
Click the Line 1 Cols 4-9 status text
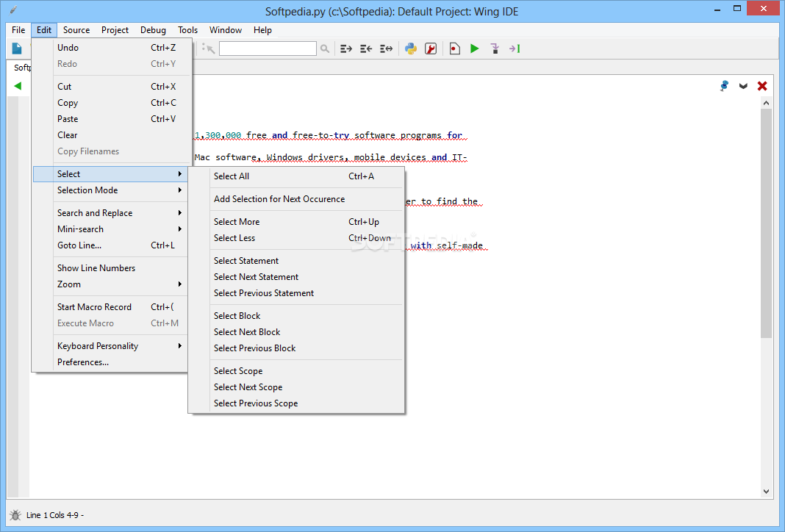55,515
